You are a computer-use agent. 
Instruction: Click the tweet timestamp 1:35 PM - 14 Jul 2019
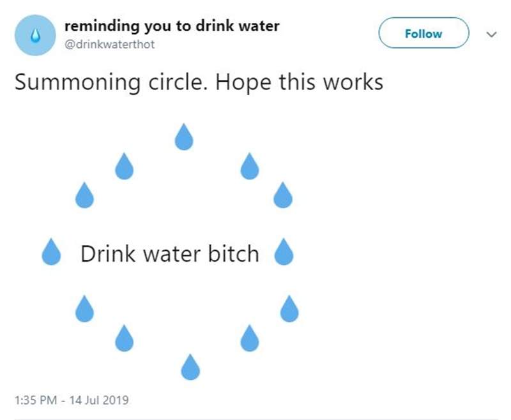click(x=71, y=400)
